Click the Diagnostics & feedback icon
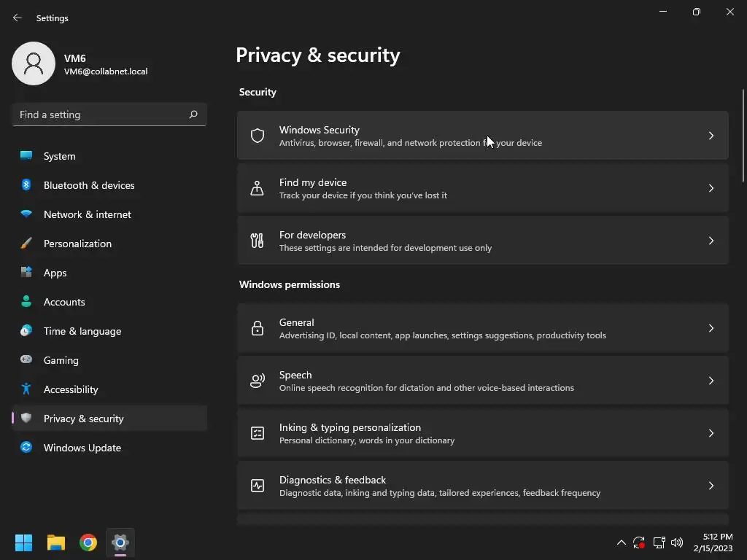Viewport: 747px width, 560px height. [x=258, y=486]
